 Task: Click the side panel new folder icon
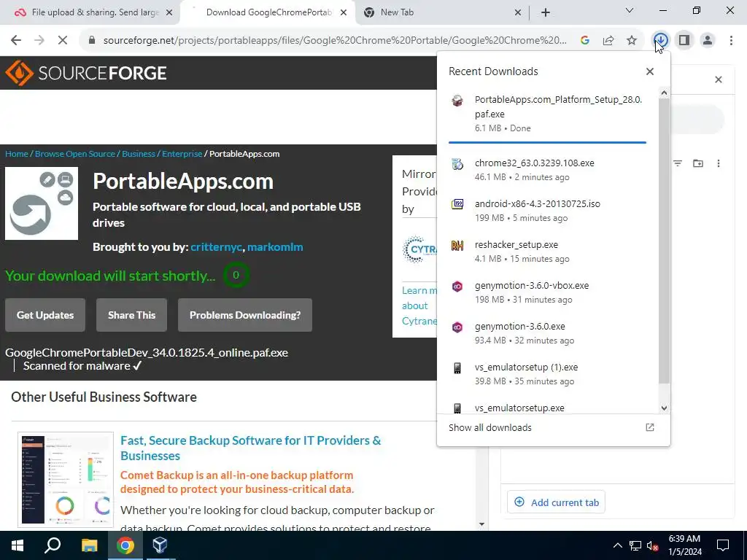pyautogui.click(x=698, y=163)
